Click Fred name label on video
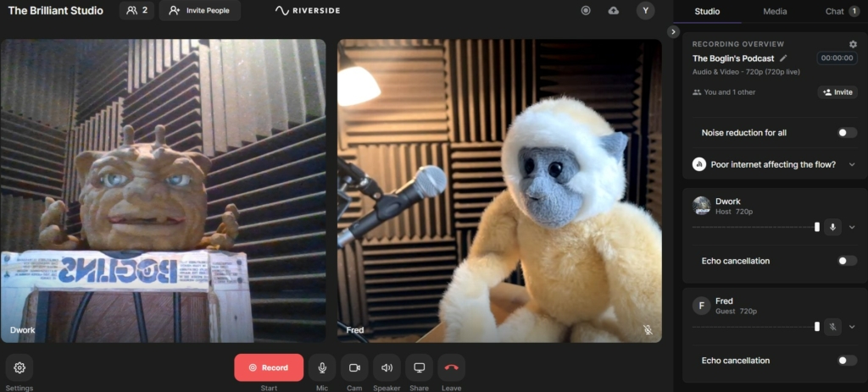 click(355, 330)
